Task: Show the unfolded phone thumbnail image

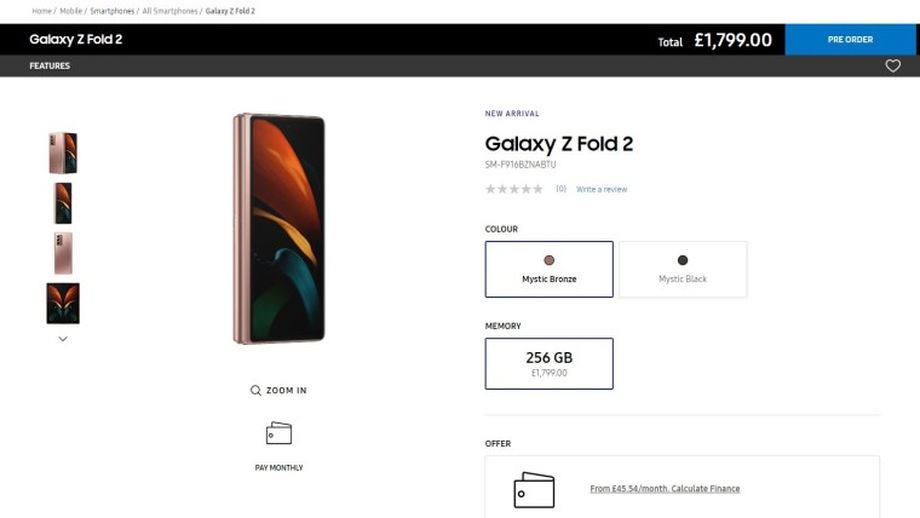Action: (x=63, y=303)
